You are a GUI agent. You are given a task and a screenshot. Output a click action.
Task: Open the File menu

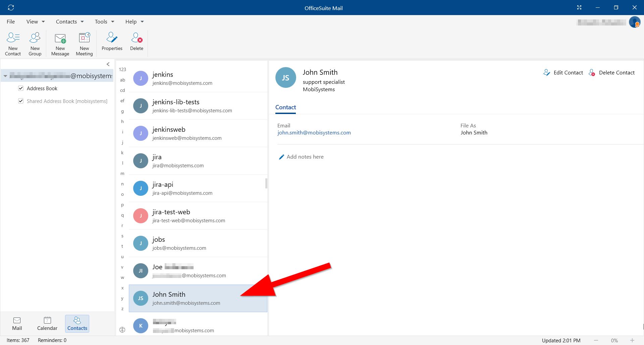coord(11,21)
